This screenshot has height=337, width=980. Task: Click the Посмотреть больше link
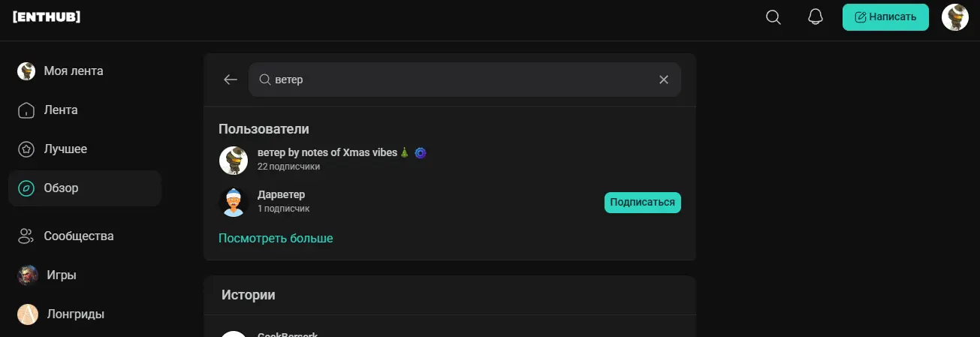[x=276, y=239]
